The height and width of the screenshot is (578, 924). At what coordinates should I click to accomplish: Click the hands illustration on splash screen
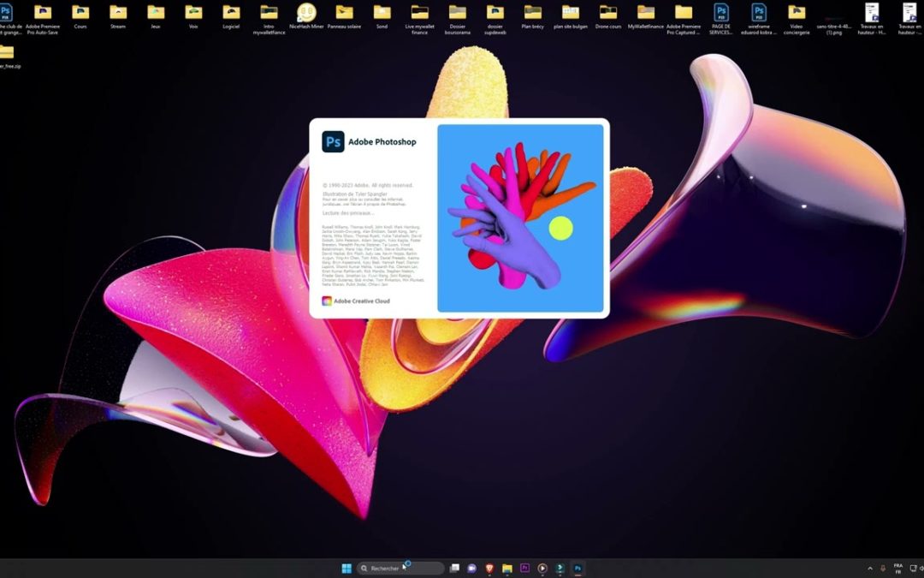tap(520, 217)
